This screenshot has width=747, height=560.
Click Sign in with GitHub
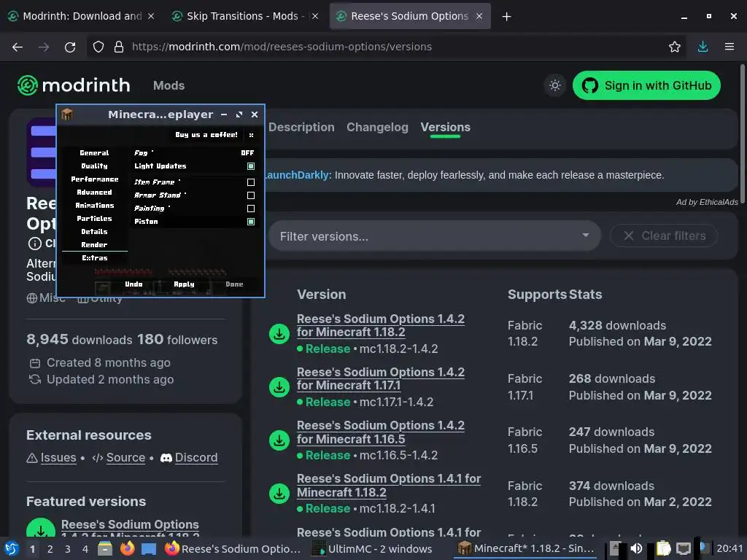pos(646,85)
